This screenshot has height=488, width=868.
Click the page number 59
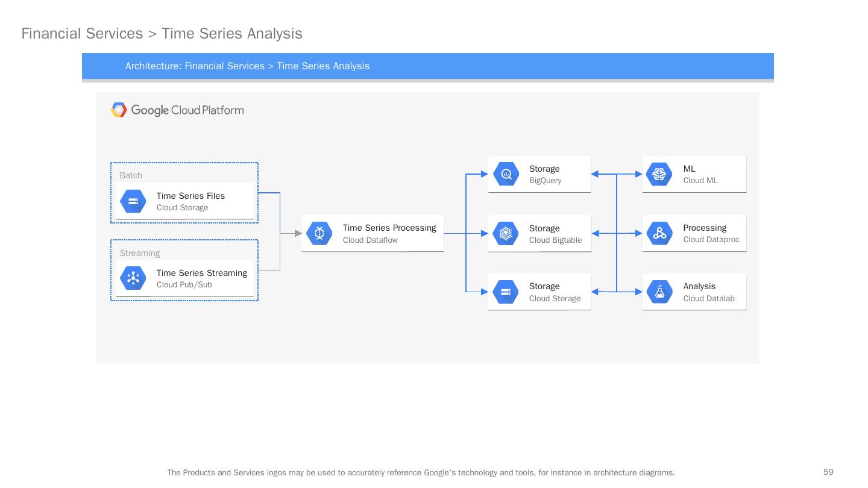pyautogui.click(x=828, y=472)
